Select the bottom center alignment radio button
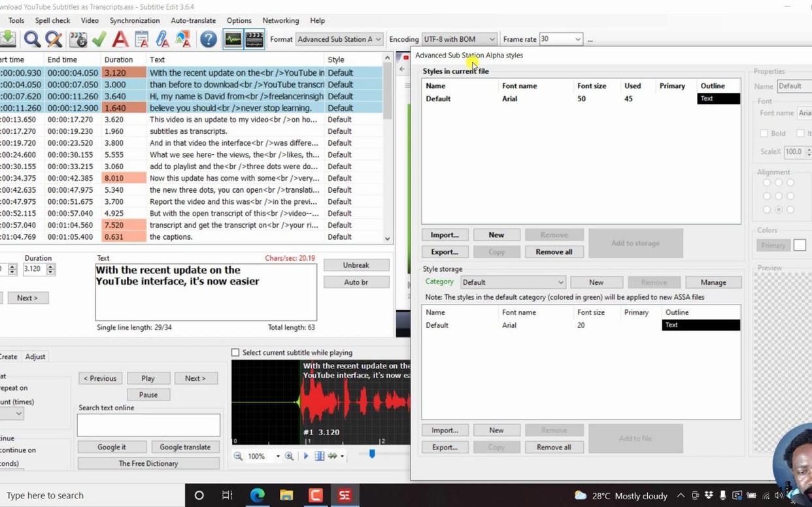This screenshot has width=812, height=507. (779, 210)
